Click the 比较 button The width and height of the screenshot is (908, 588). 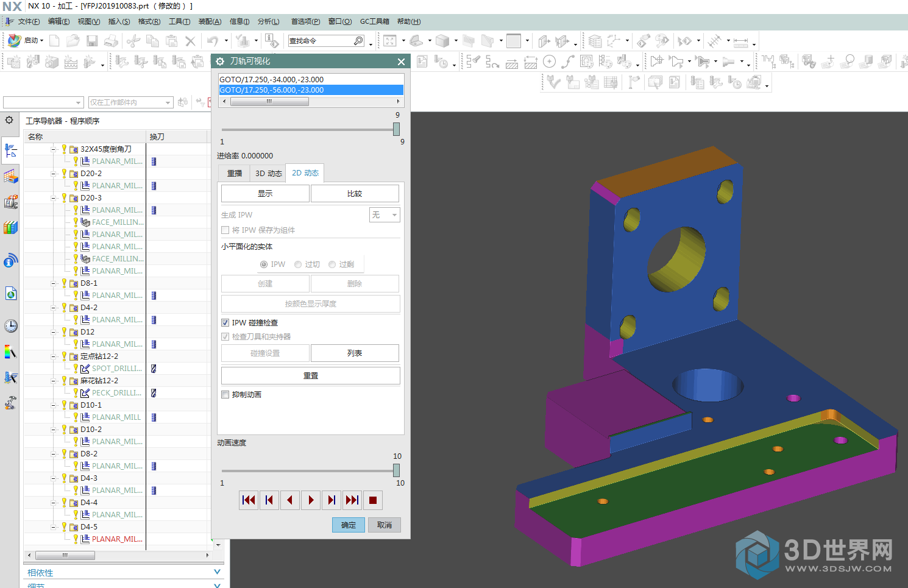(x=355, y=194)
